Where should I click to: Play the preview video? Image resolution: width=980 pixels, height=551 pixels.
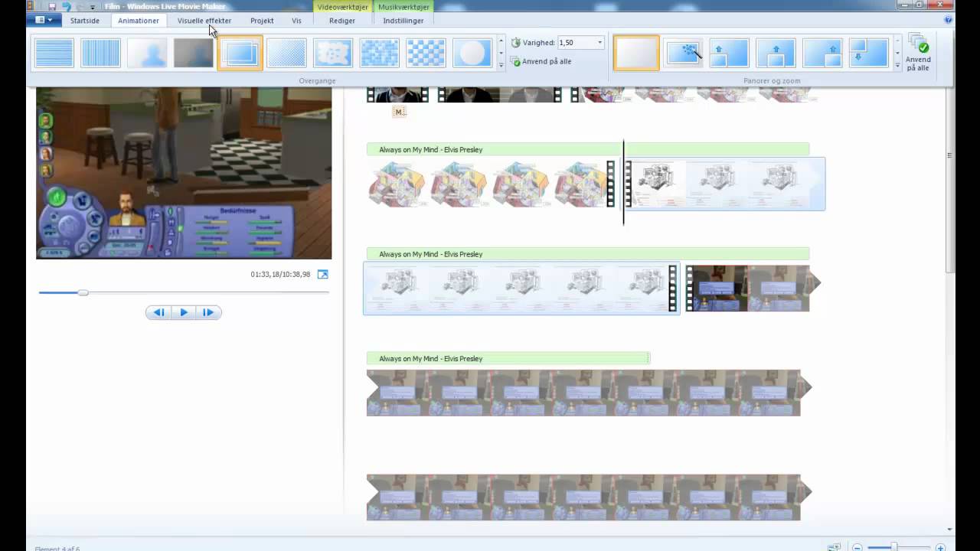tap(184, 312)
